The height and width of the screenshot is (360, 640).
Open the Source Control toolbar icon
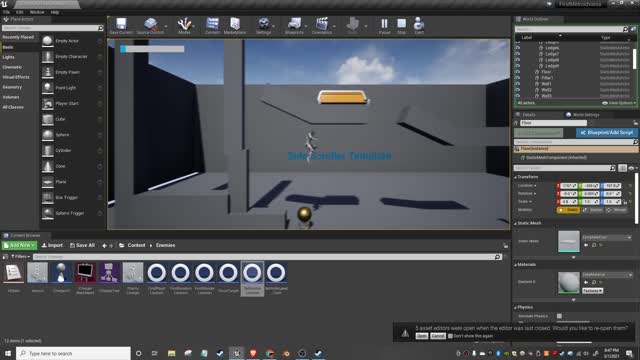(150, 26)
